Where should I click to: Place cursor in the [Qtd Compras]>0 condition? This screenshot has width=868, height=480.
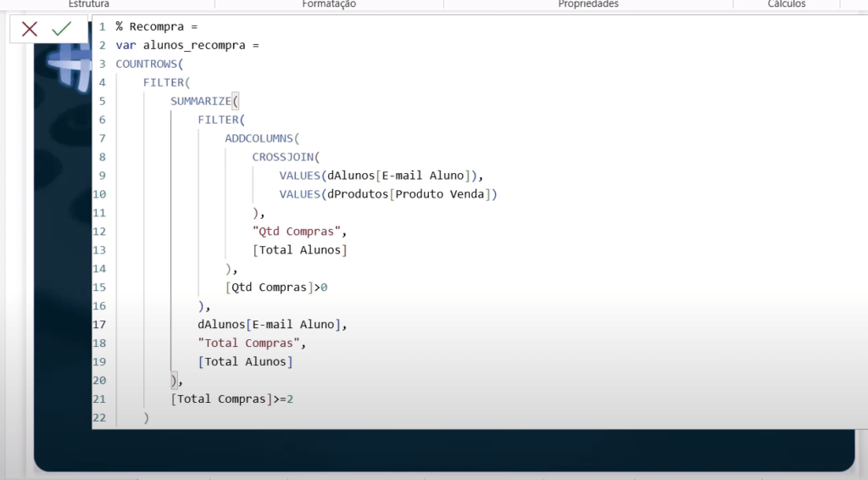(x=275, y=287)
